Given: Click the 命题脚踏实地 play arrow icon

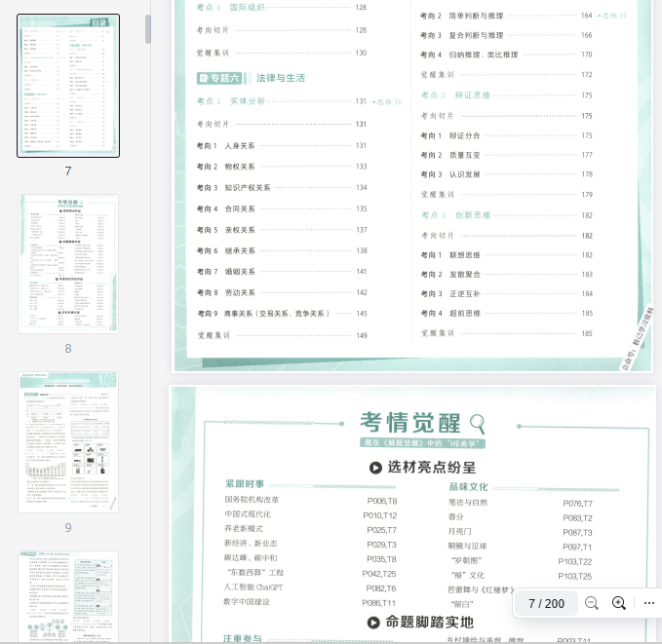Looking at the screenshot, I should pos(375,622).
